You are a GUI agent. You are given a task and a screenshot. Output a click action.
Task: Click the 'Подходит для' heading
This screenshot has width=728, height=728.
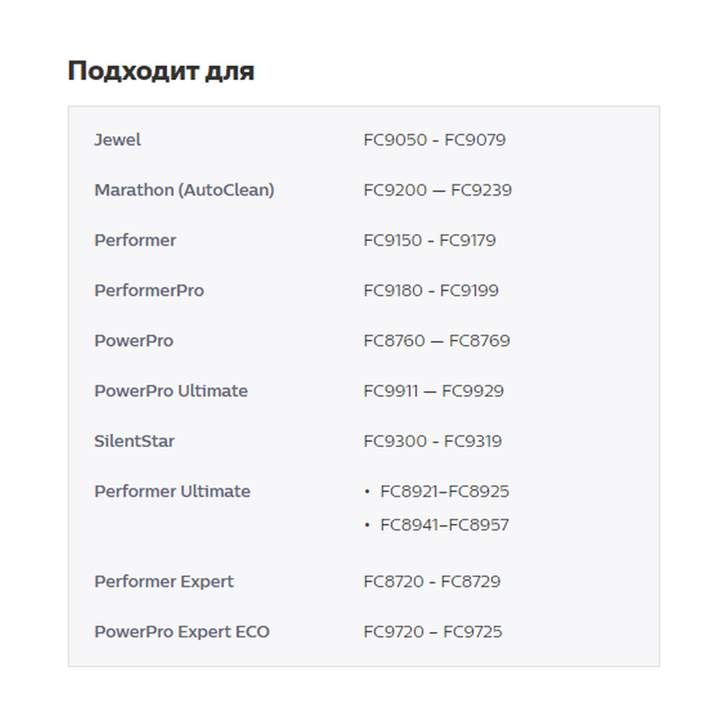(161, 71)
